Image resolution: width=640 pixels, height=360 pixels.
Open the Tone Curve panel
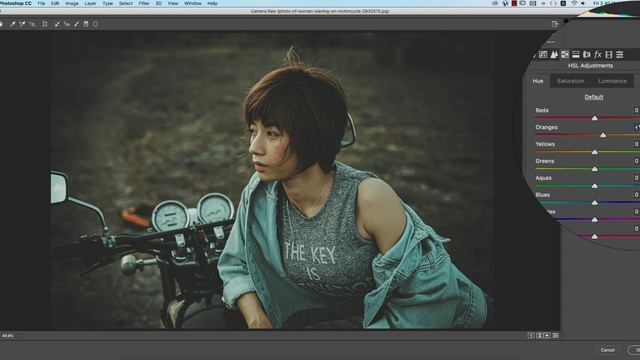[543, 54]
